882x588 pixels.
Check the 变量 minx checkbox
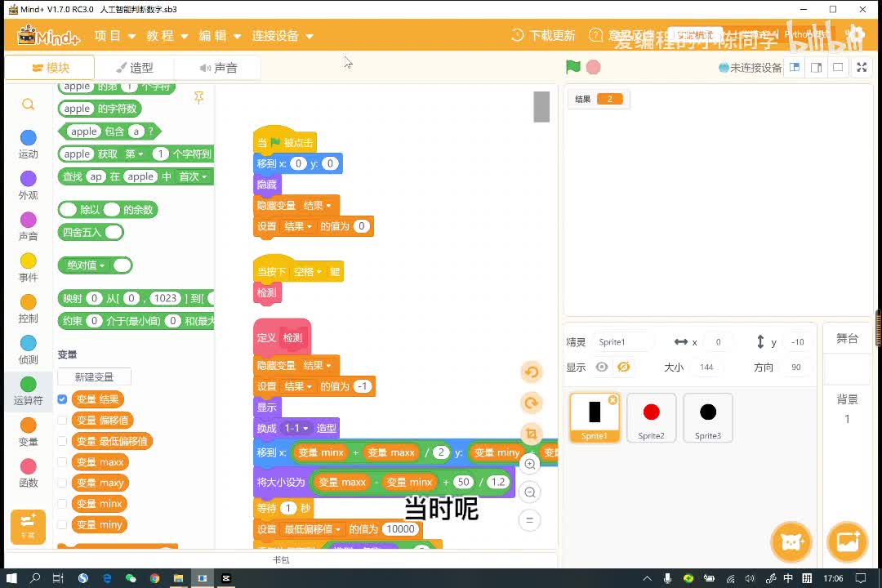pyautogui.click(x=62, y=504)
